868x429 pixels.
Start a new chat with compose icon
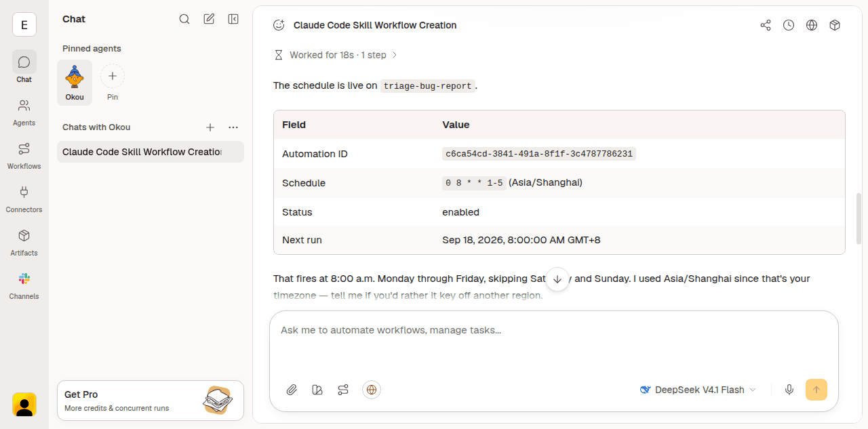pyautogui.click(x=209, y=19)
